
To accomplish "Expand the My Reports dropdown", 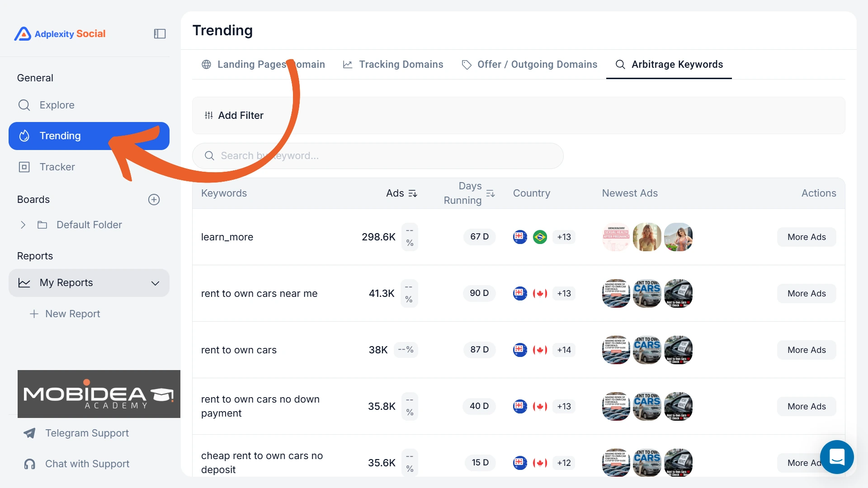I will (155, 283).
